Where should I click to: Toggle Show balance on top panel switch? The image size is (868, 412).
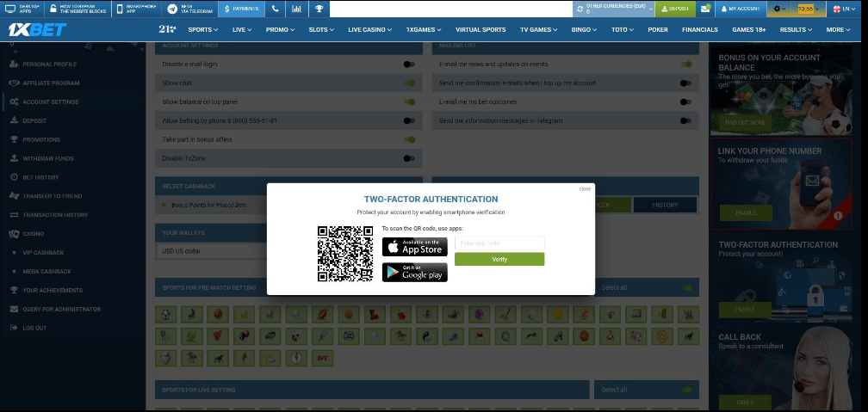click(x=410, y=101)
